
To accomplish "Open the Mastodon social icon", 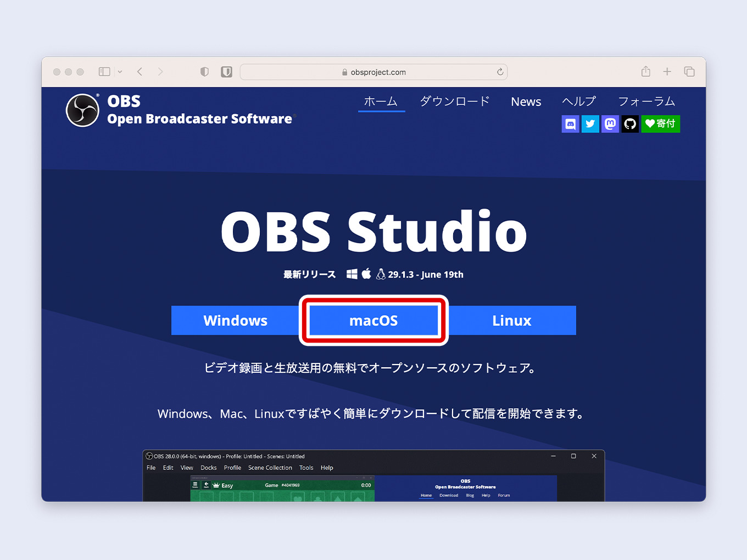I will [x=610, y=124].
